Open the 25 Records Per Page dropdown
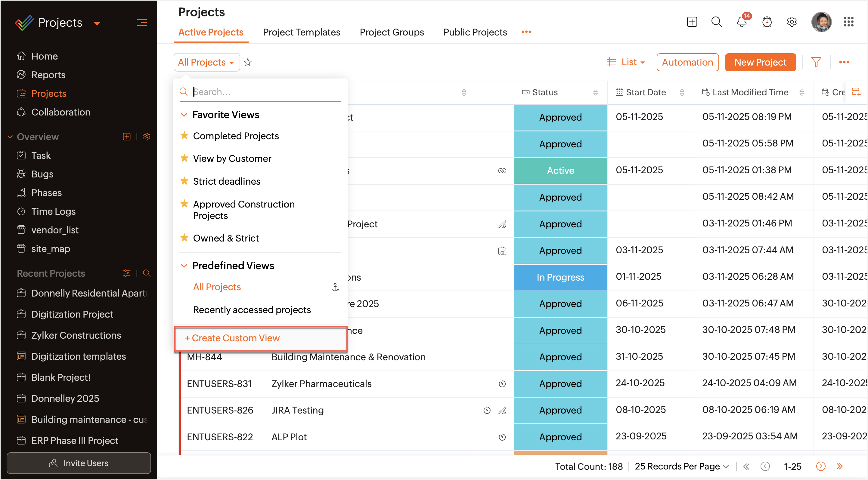Screen dimensions: 868x480 681,466
